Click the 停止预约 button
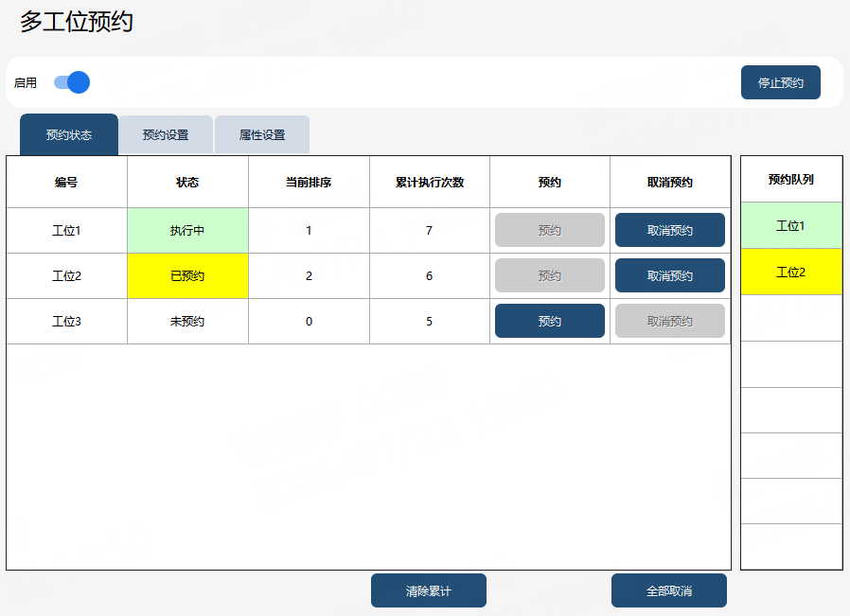The height and width of the screenshot is (616, 850). [781, 82]
